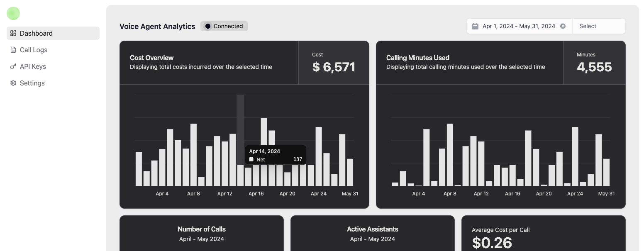Screen dimensions: 644x251
Task: Click the Connected status dot
Action: (x=208, y=26)
